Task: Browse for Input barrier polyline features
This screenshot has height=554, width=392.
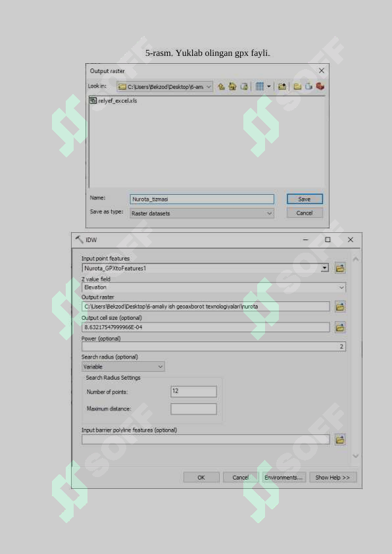Action: [x=340, y=440]
